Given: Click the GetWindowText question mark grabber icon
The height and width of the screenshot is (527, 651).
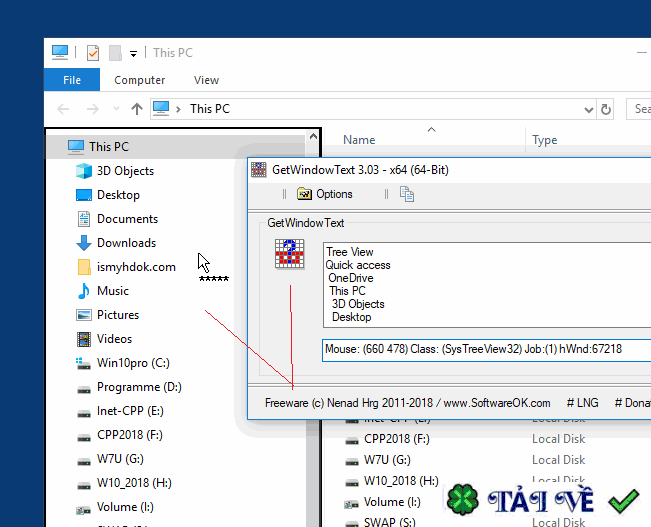Looking at the screenshot, I should [289, 254].
